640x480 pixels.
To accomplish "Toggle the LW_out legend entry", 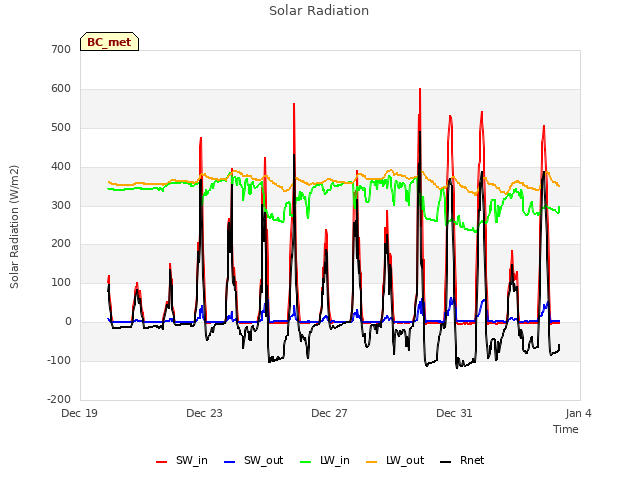I will click(x=395, y=461).
